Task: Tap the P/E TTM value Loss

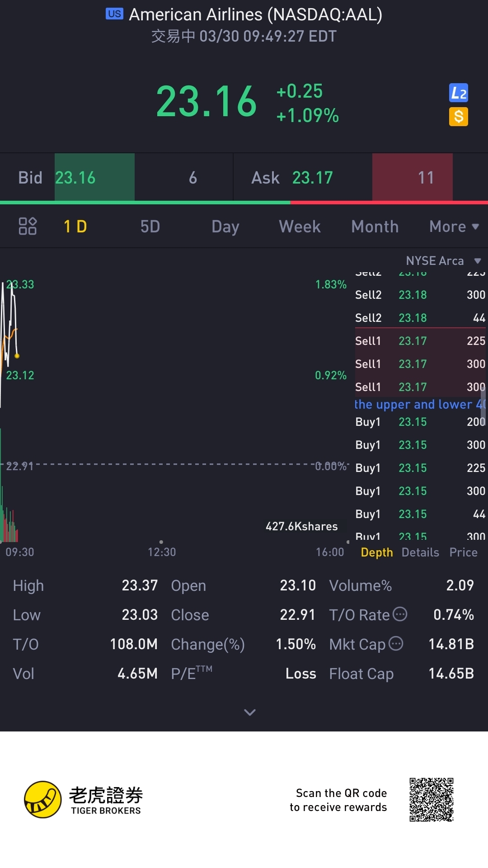Action: tap(301, 674)
